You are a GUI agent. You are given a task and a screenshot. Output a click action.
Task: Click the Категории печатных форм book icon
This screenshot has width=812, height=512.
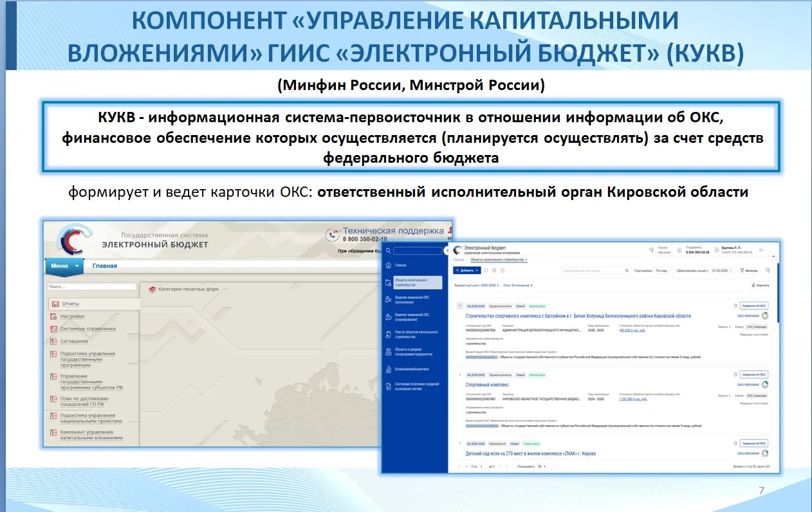coord(152,289)
